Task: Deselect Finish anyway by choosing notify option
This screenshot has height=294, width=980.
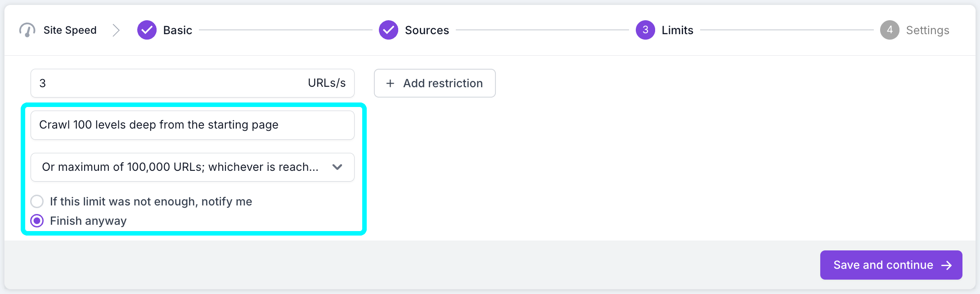Action: click(37, 201)
